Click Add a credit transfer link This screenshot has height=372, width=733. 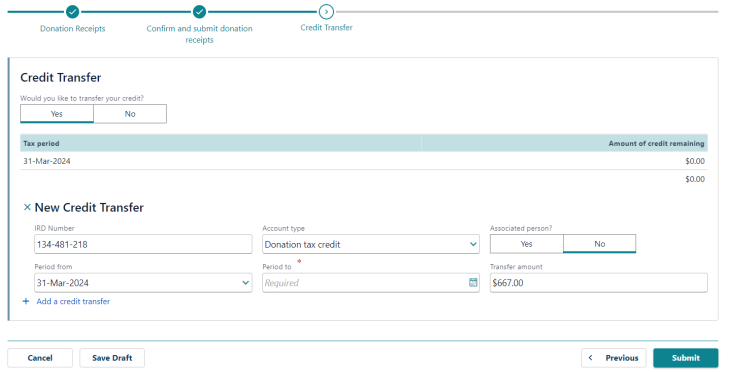(x=73, y=301)
